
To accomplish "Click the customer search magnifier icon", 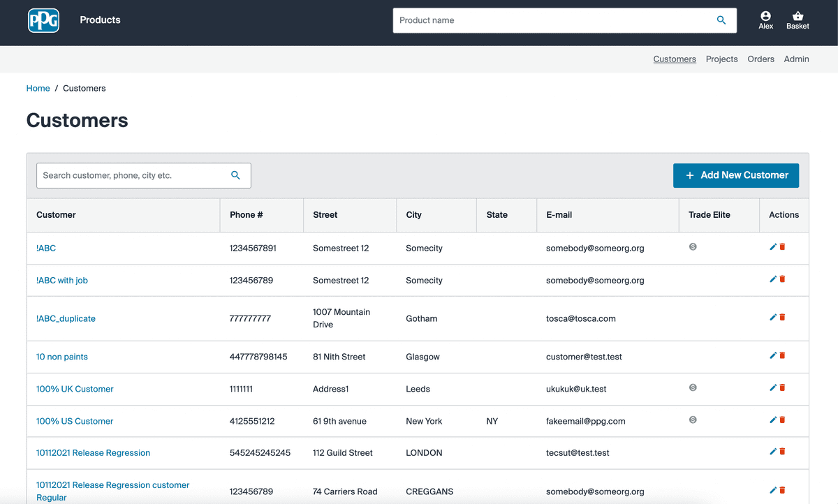I will [235, 175].
